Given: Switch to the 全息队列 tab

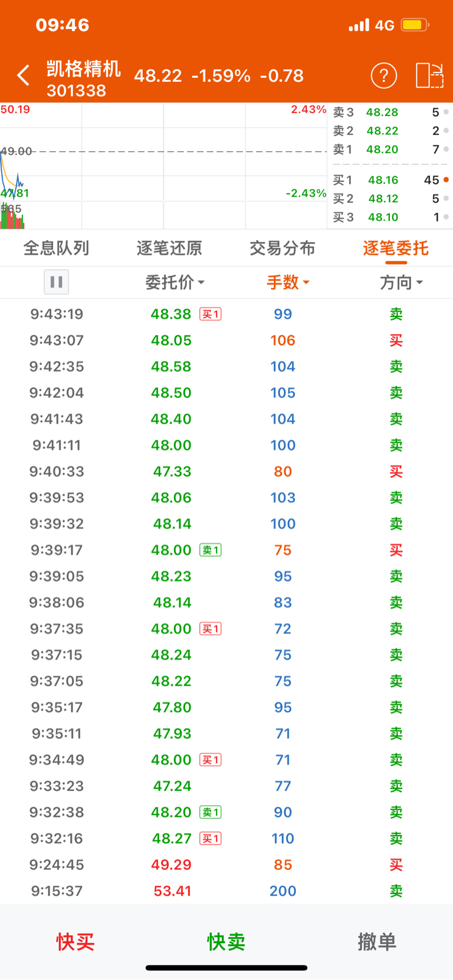Looking at the screenshot, I should pos(57,248).
